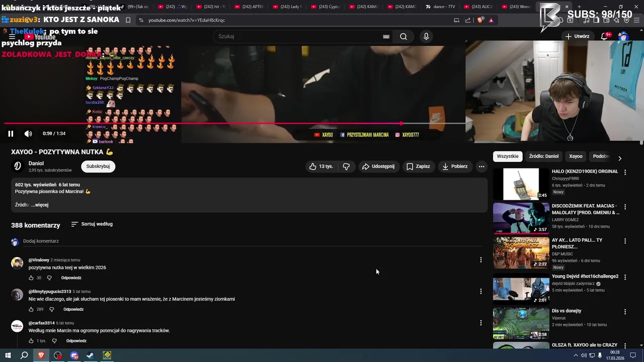Open DISCODŻEMIK FEAT. MACIAS video thumbnail

pyautogui.click(x=521, y=218)
